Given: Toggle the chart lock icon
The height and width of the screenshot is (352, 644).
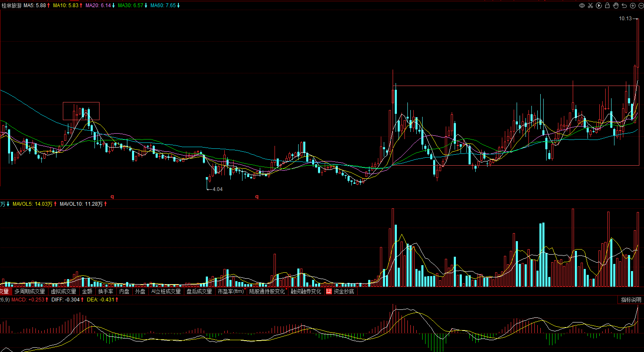Looking at the screenshot, I should tap(607, 5).
